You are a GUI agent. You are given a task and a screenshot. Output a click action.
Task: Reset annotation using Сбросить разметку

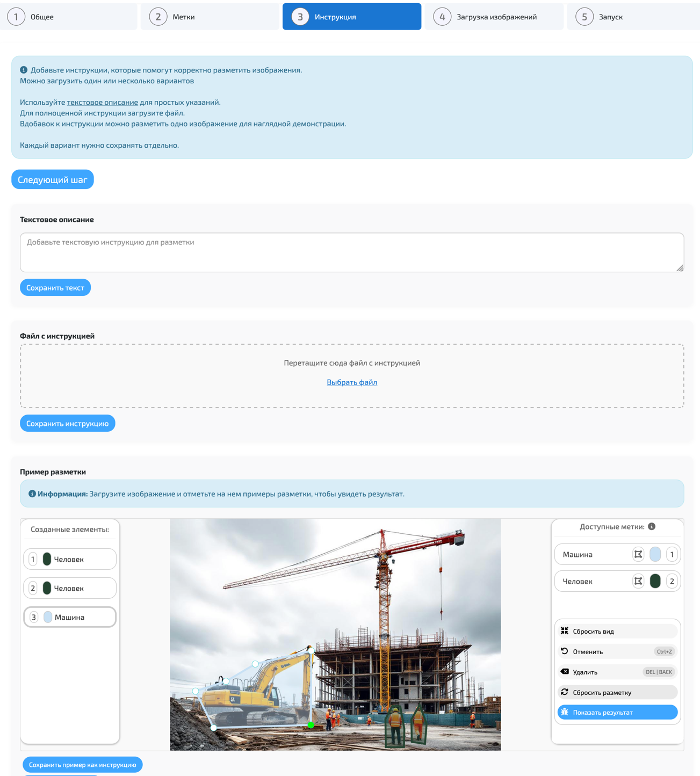coord(617,692)
